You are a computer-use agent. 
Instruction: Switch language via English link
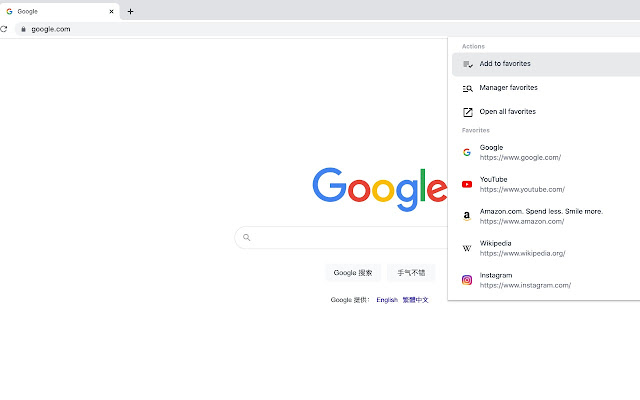click(x=387, y=300)
